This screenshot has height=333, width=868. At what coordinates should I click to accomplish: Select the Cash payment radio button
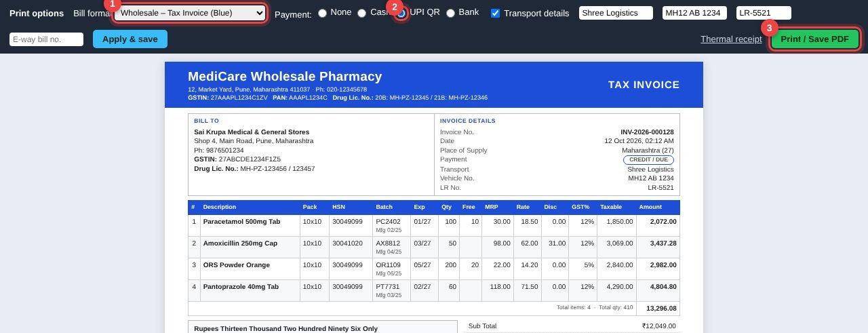[361, 13]
